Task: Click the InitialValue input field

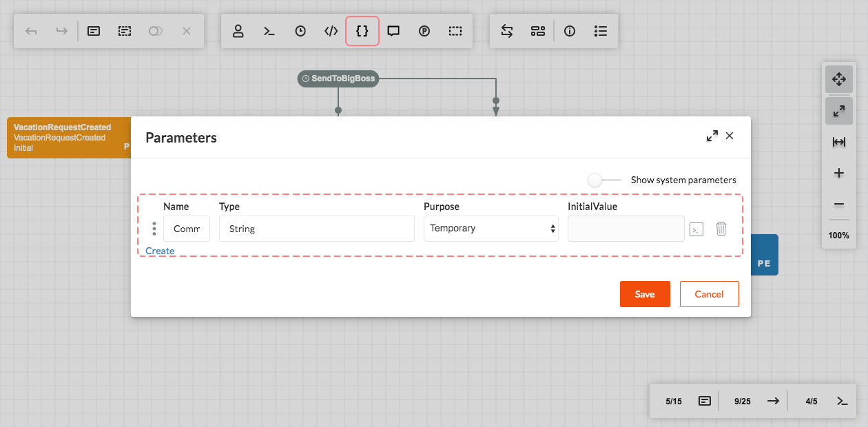Action: click(x=626, y=229)
